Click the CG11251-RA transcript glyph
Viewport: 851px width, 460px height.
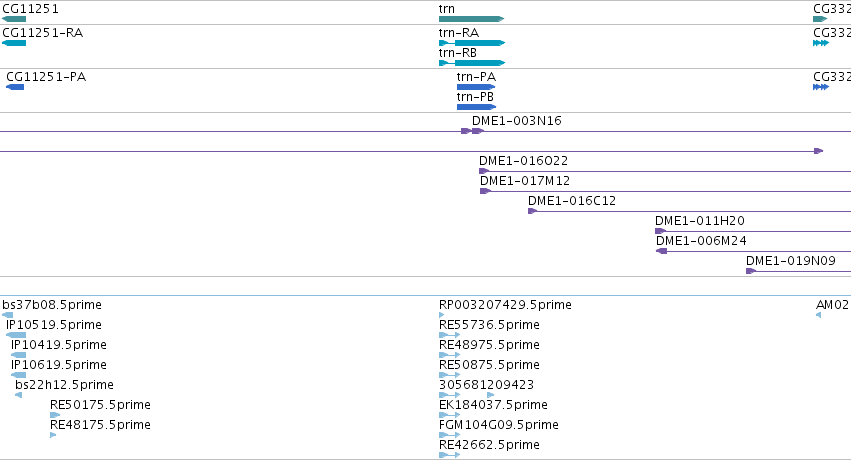pyautogui.click(x=14, y=43)
